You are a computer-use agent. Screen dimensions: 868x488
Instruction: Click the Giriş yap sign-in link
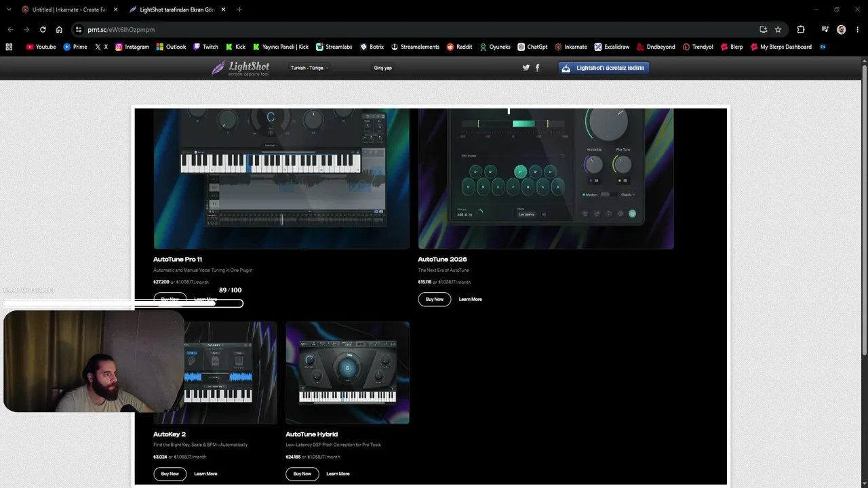click(x=383, y=68)
